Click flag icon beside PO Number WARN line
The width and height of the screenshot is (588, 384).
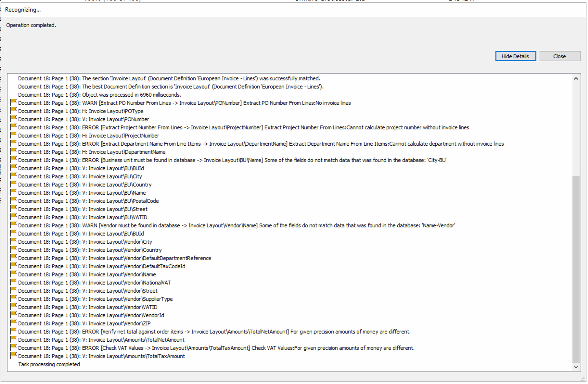(13, 103)
